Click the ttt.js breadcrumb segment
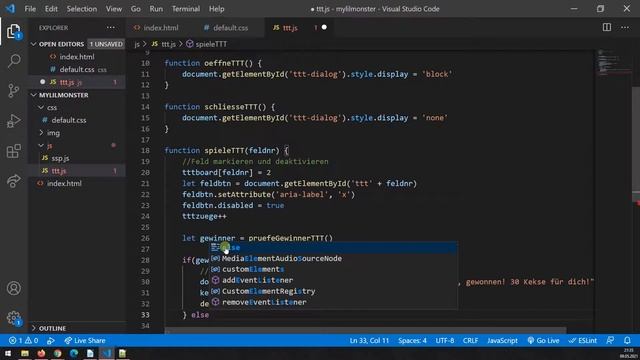 pyautogui.click(x=164, y=44)
